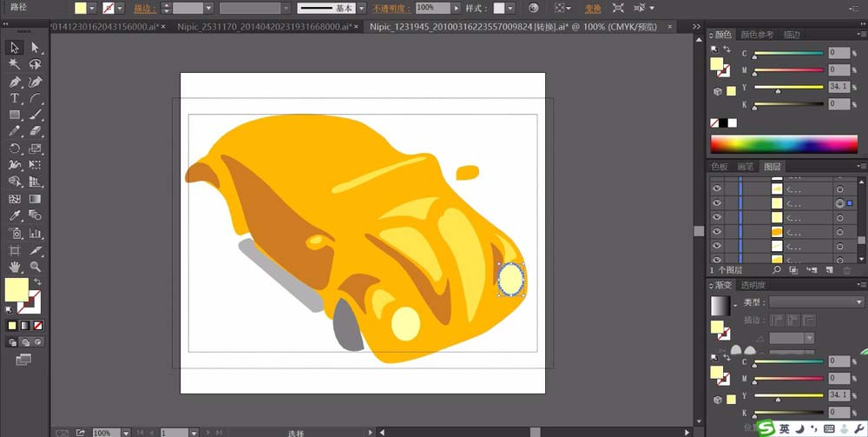
Task: Switch to the 色板 swatches tab
Action: pos(720,166)
